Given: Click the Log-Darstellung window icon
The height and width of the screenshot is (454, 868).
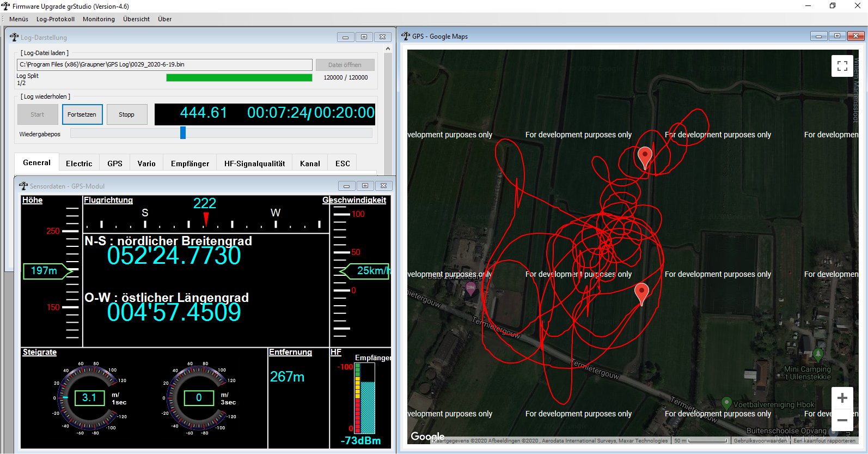Looking at the screenshot, I should (14, 37).
